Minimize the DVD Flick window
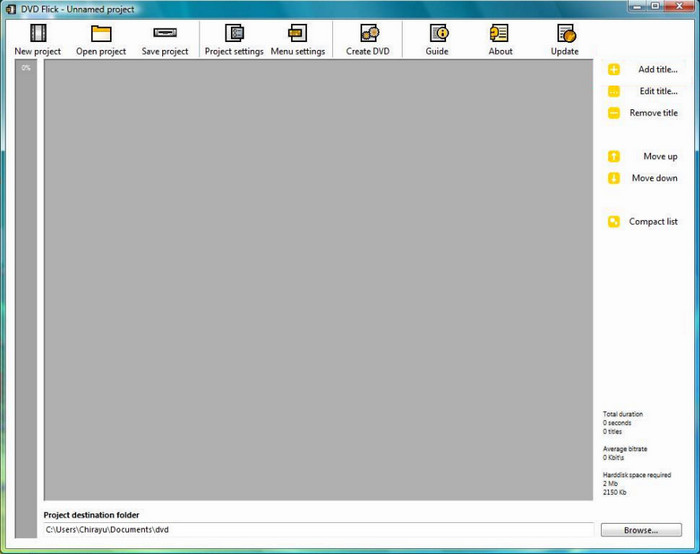Viewport: 700px width, 554px height. (x=638, y=6)
